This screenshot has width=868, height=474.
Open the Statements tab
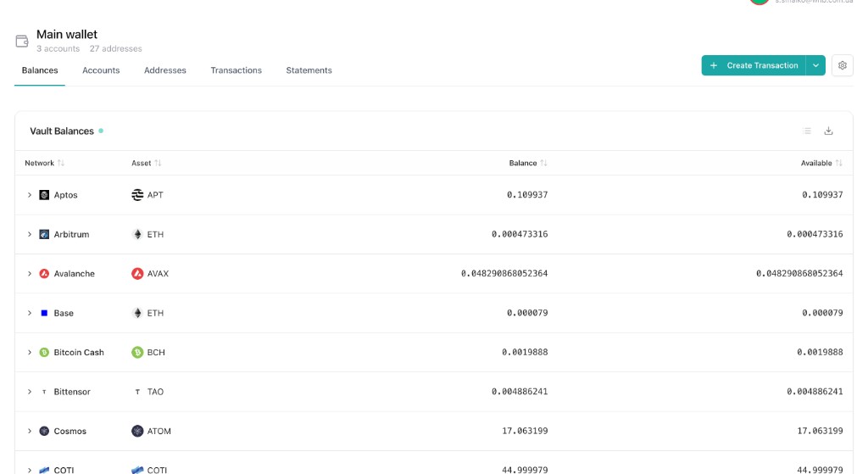(x=309, y=70)
